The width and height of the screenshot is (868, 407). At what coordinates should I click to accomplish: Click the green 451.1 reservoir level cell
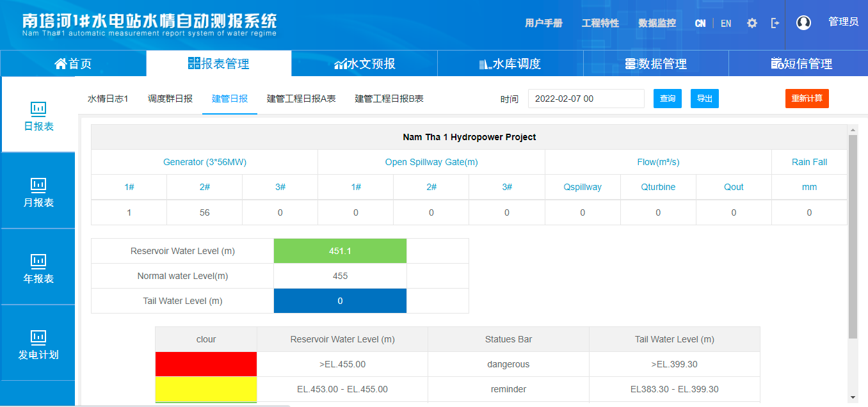pos(340,251)
